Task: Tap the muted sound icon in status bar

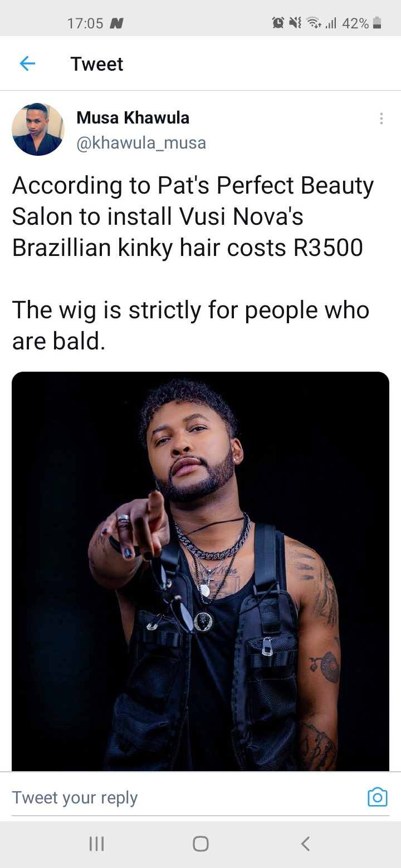Action: 295,23
